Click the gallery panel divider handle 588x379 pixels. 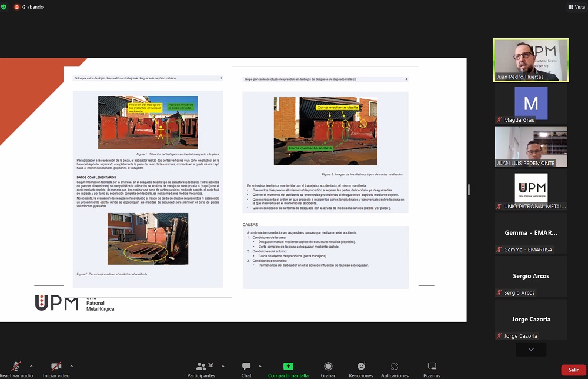pyautogui.click(x=469, y=189)
